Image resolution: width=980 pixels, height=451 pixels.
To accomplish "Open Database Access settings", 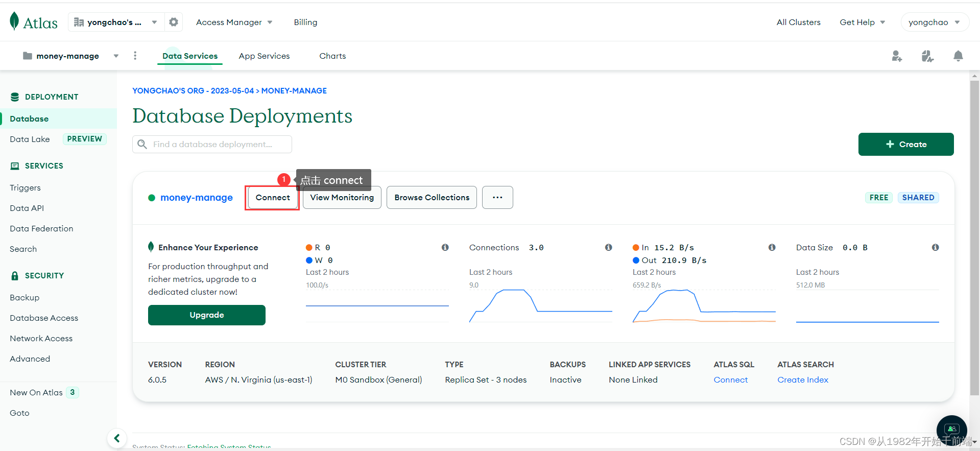I will click(x=44, y=318).
